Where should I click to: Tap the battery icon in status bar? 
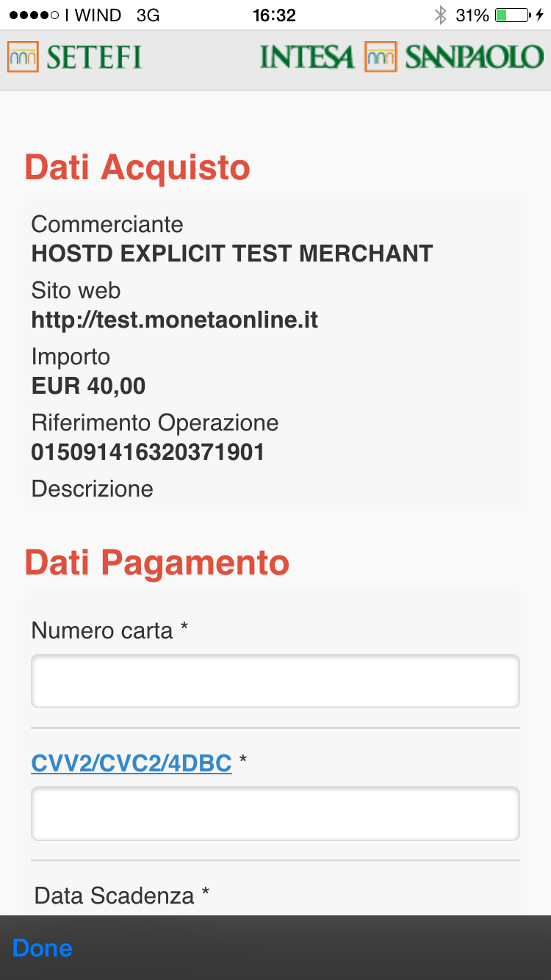pos(511,15)
